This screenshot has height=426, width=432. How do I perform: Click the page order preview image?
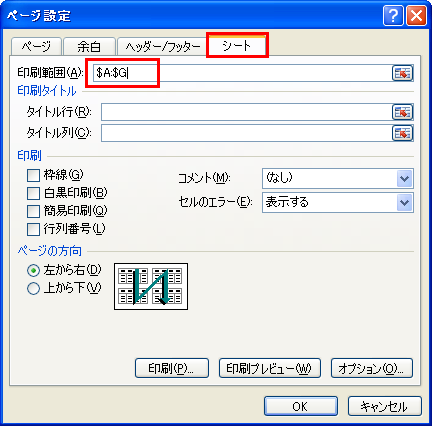click(151, 286)
